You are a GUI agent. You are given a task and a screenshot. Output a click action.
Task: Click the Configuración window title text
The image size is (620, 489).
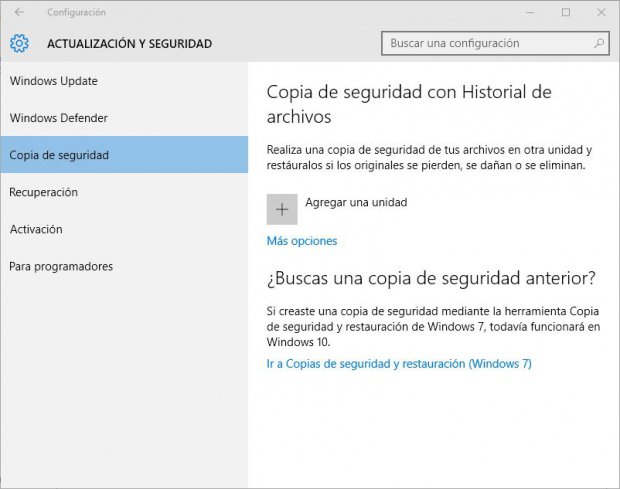click(76, 12)
